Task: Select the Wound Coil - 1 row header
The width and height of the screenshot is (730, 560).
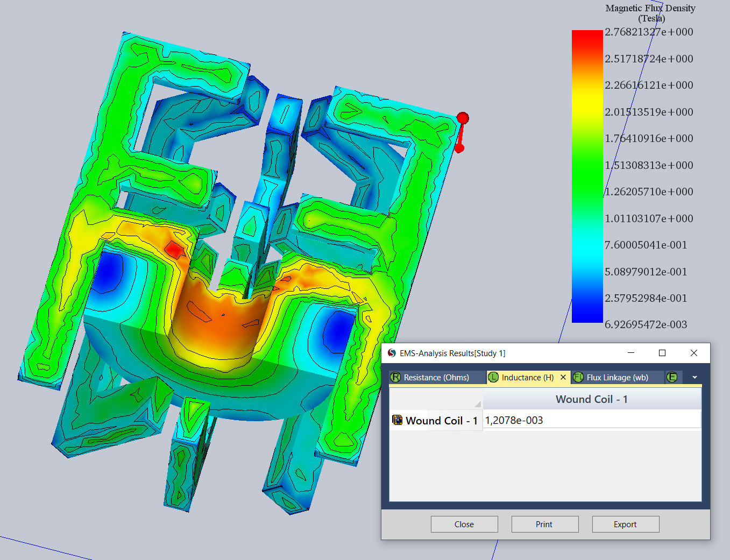Action: click(441, 421)
